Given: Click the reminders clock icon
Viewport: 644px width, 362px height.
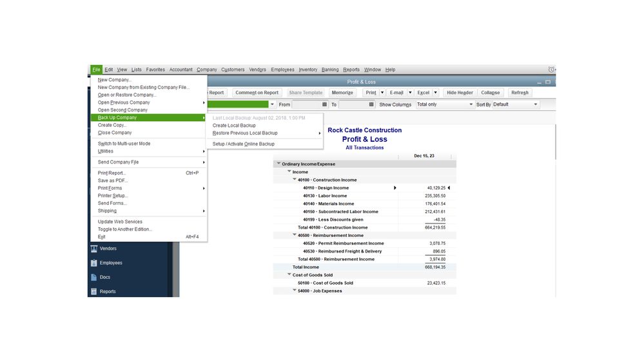Looking at the screenshot, I should pyautogui.click(x=551, y=70).
